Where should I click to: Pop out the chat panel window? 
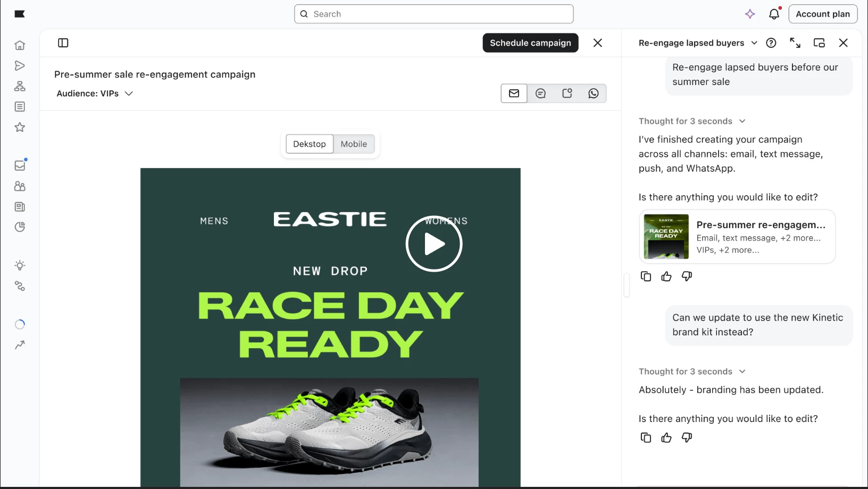click(820, 43)
